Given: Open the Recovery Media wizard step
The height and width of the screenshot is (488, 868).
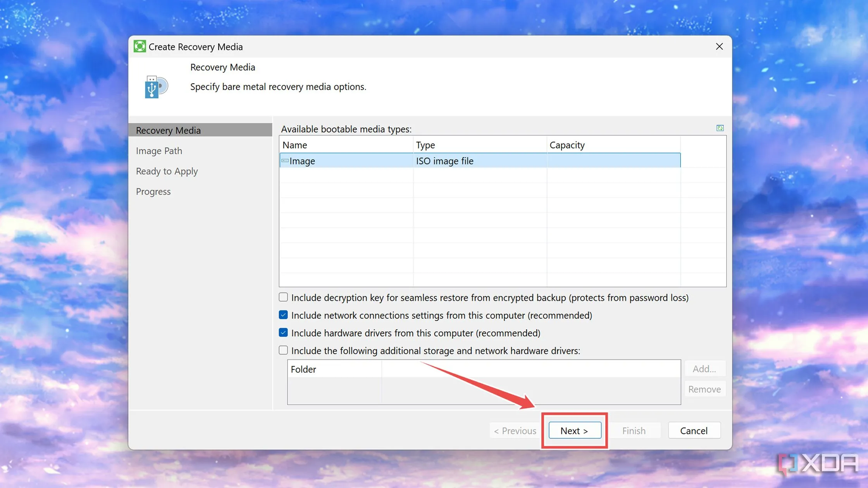Looking at the screenshot, I should pos(168,130).
